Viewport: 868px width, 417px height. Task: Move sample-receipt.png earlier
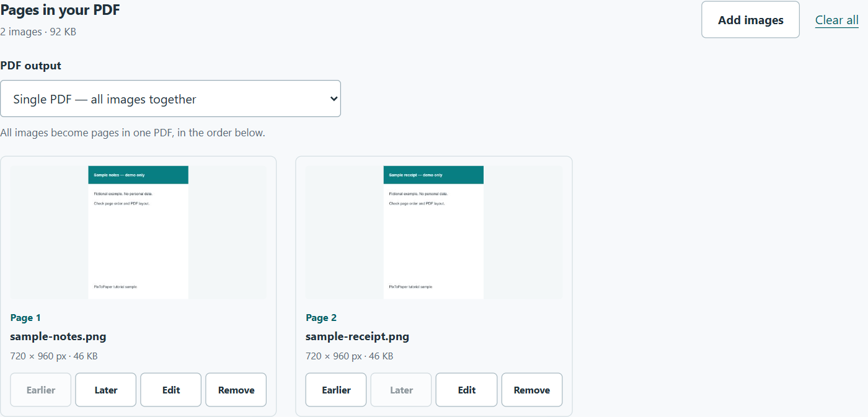(x=336, y=390)
